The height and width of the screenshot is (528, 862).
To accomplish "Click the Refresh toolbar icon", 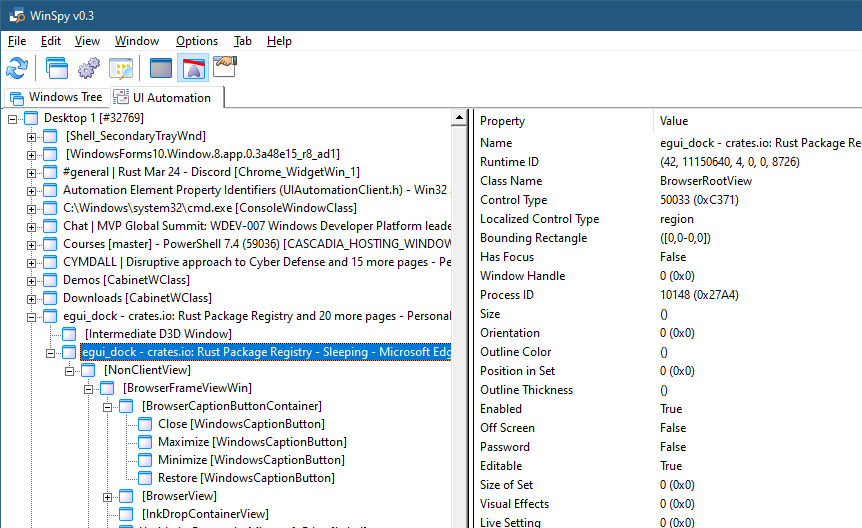I will point(17,69).
